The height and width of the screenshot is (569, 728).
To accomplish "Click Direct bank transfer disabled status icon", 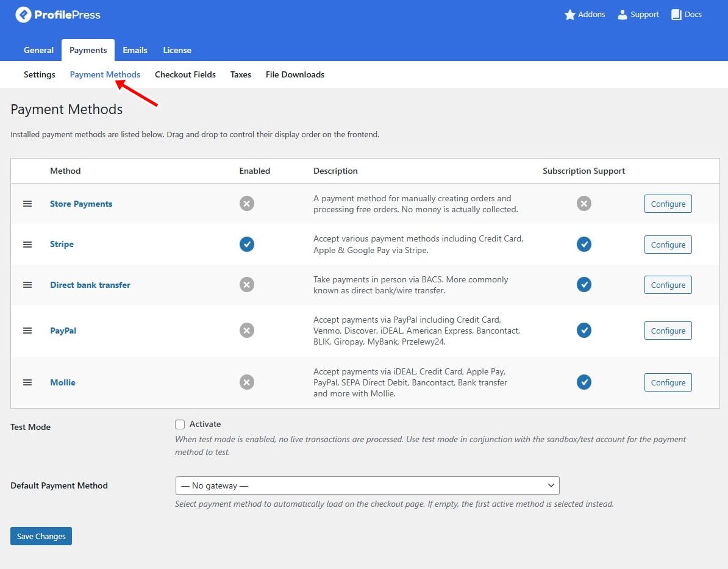I will click(246, 284).
